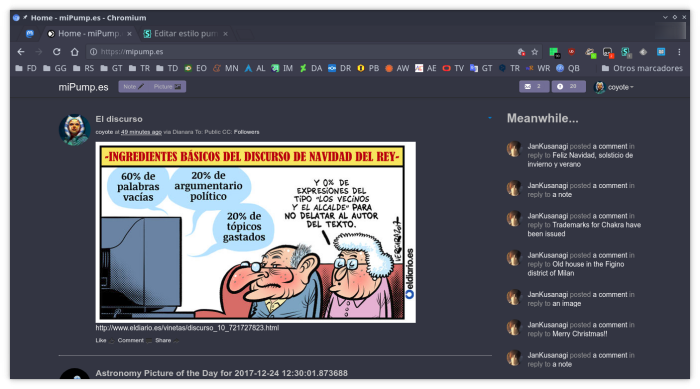
Task: Open the AW bookmark
Action: click(x=397, y=68)
